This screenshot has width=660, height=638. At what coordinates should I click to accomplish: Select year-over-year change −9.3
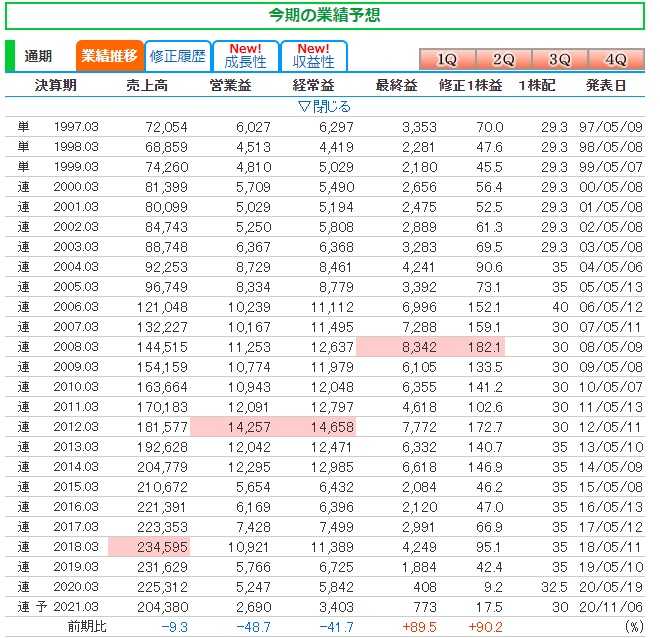175,627
